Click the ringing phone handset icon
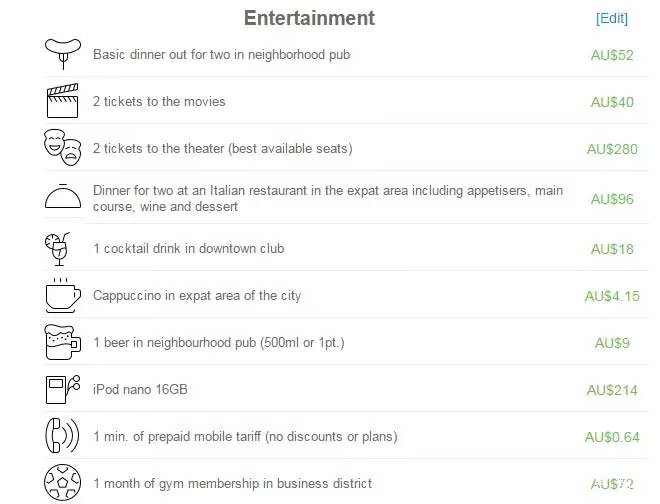Image resolution: width=660 pixels, height=504 pixels. (x=62, y=436)
